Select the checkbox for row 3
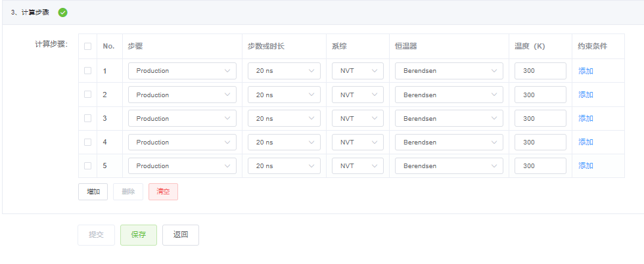Screen dimensions: 644x264 click(87, 118)
